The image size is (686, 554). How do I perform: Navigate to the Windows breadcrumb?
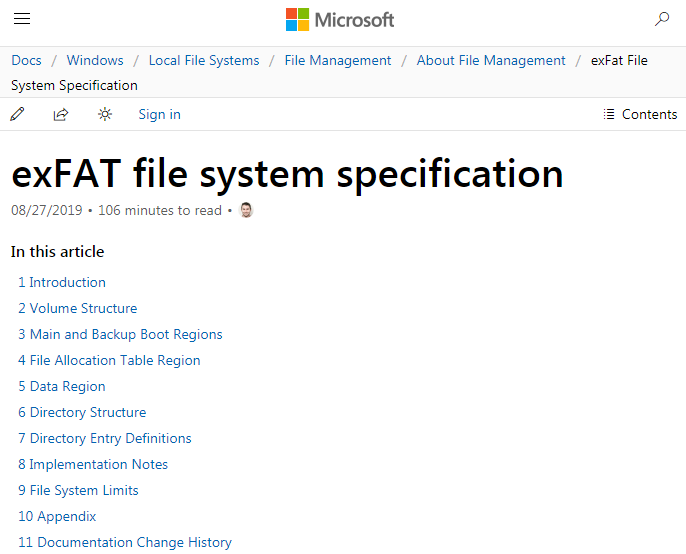coord(95,60)
